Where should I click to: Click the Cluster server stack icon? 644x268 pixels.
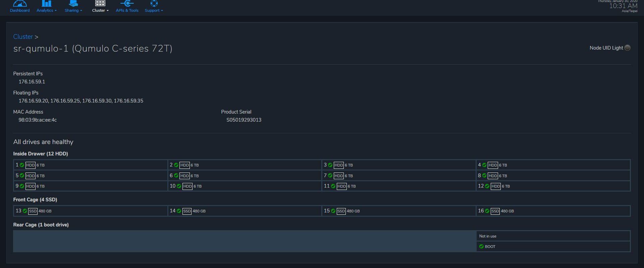click(x=100, y=3)
